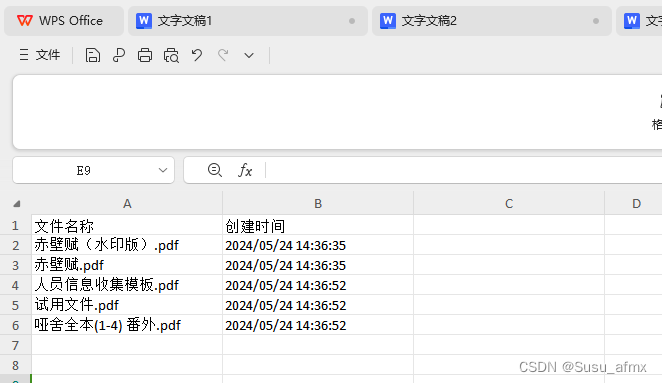The image size is (662, 383).
Task: Select row 7 header
Action: click(16, 345)
